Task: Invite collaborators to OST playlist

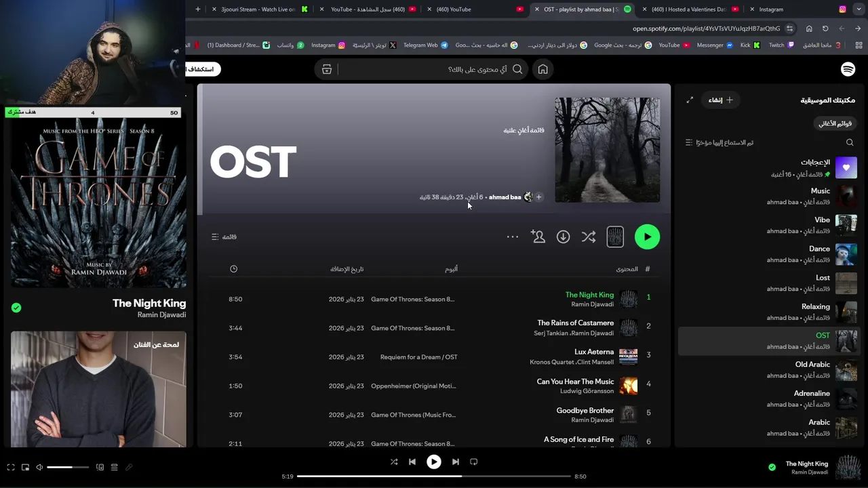Action: point(538,237)
